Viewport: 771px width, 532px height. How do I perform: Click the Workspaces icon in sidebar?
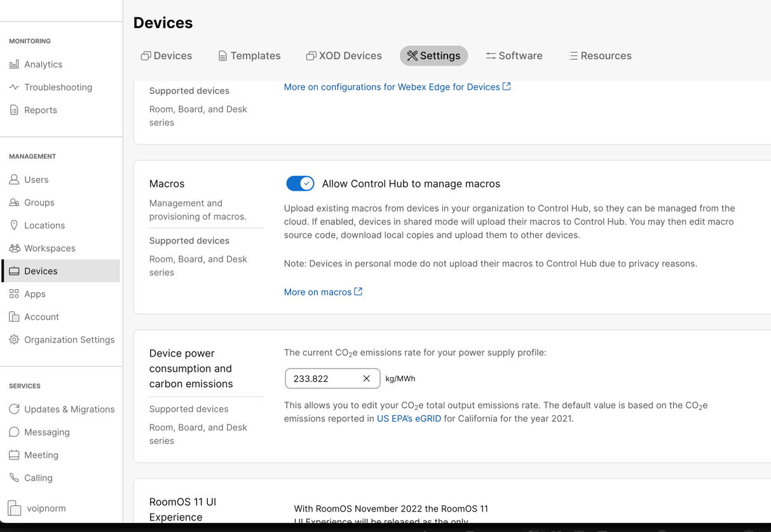coord(14,249)
